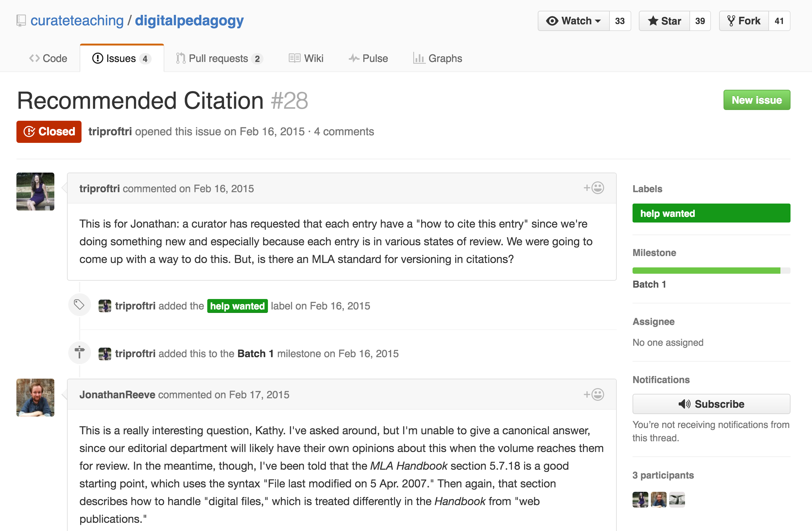Screen dimensions: 812x531
Task: Click the Batch 1 milestone progress bar
Action: coord(711,271)
